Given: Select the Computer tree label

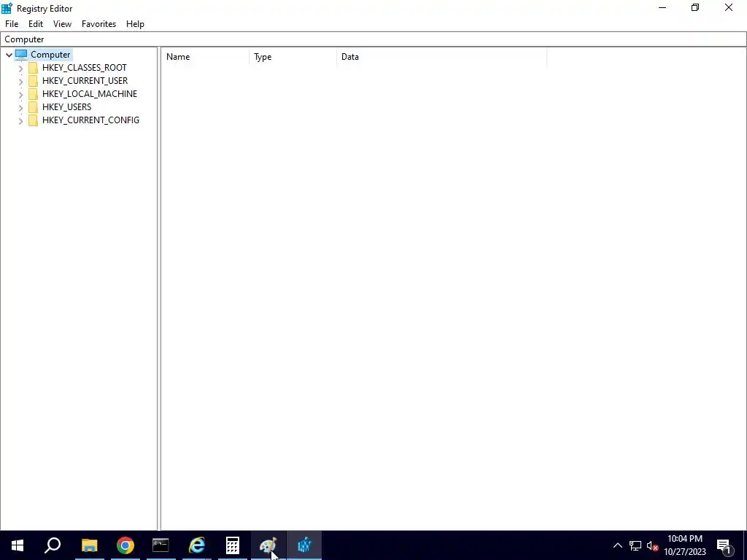Looking at the screenshot, I should point(50,54).
